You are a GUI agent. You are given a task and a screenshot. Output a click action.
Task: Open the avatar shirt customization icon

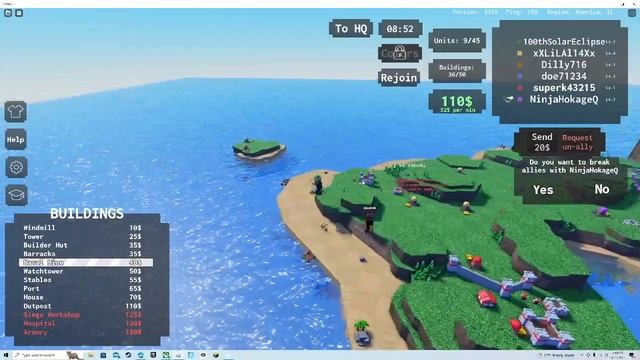[16, 111]
